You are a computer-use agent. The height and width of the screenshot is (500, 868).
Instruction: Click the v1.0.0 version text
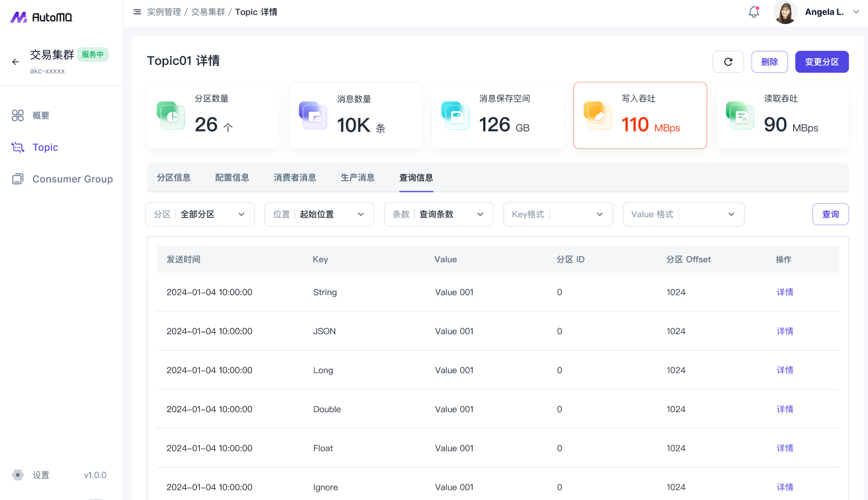click(95, 475)
